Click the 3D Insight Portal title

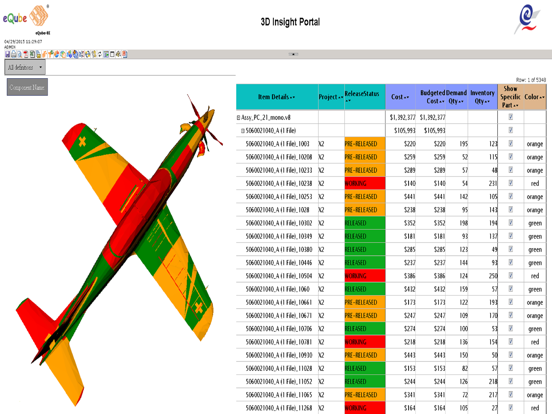[x=290, y=22]
